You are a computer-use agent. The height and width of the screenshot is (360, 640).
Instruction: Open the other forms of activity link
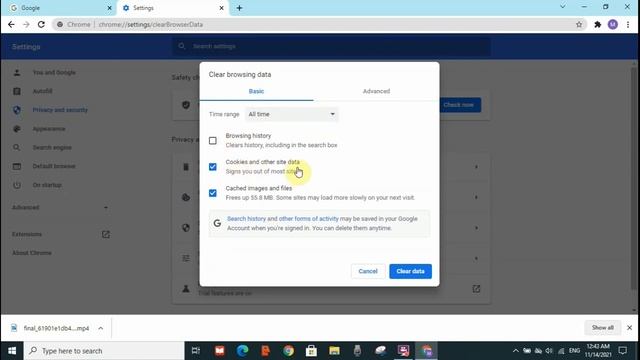pyautogui.click(x=309, y=219)
